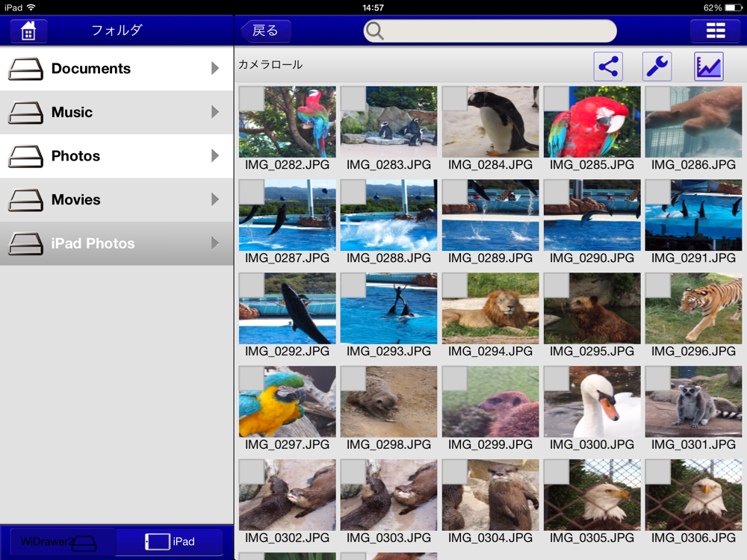
Task: Expand the Photos folder arrow
Action: tap(215, 156)
